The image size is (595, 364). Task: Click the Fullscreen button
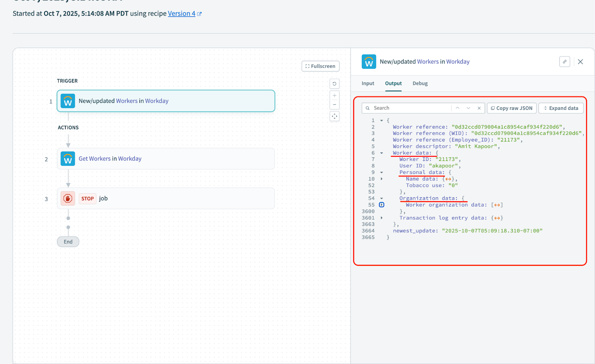click(321, 66)
